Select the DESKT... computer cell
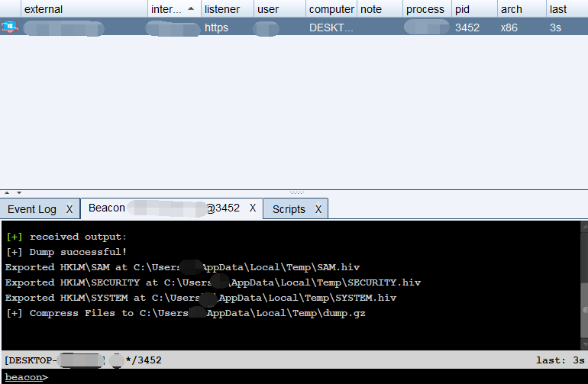Screen dimensions: 588x384 tap(331, 27)
